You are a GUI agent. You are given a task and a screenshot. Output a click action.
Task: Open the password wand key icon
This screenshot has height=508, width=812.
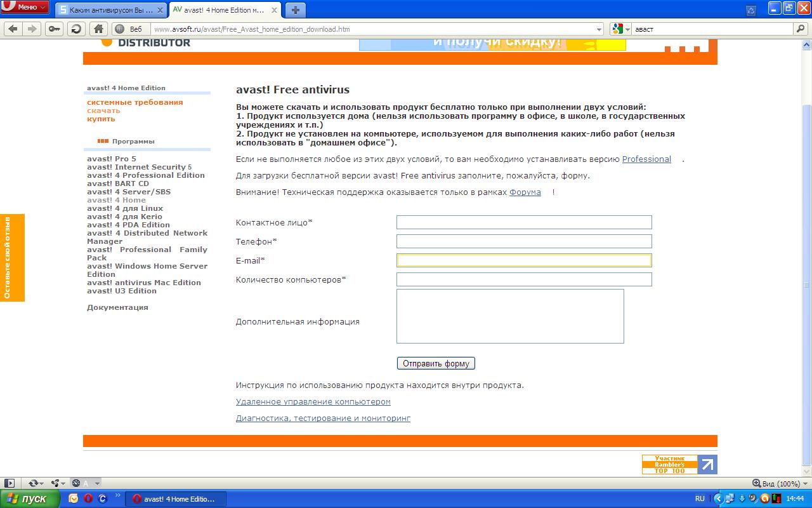click(55, 29)
